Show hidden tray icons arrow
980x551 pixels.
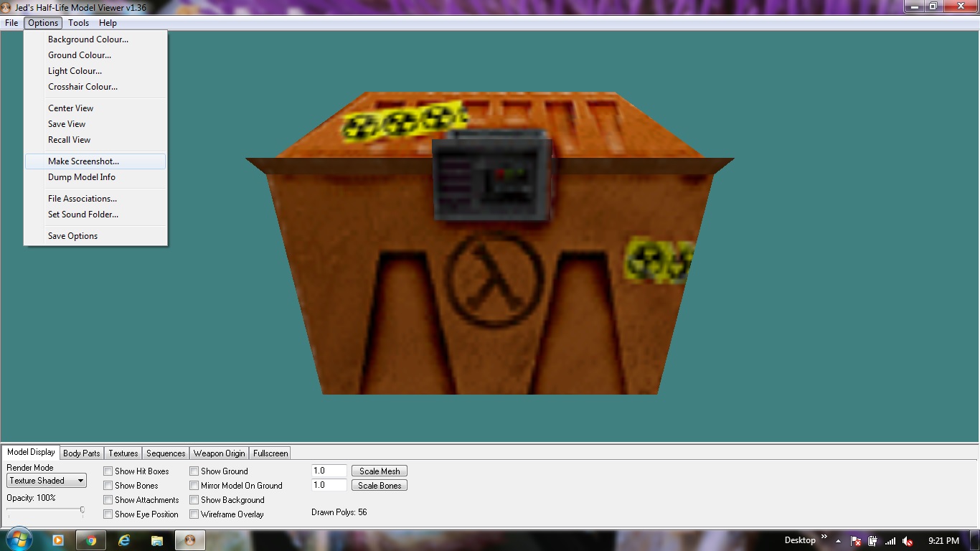pyautogui.click(x=838, y=541)
